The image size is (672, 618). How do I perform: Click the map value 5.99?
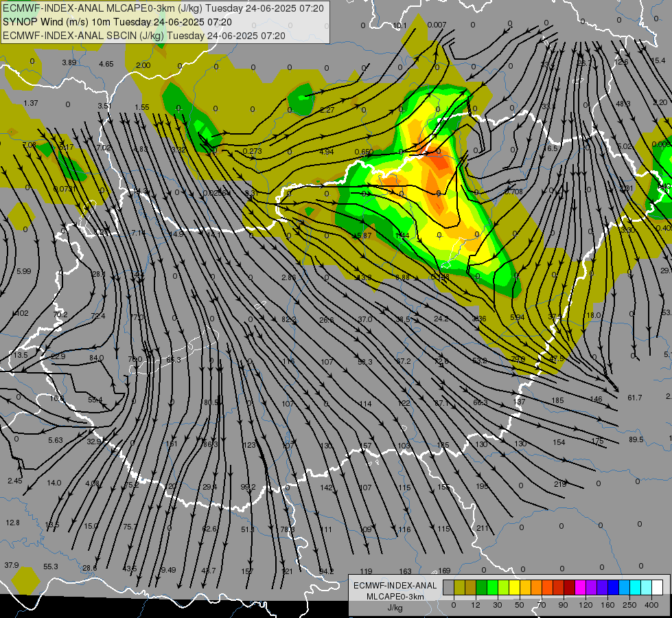pos(23,271)
